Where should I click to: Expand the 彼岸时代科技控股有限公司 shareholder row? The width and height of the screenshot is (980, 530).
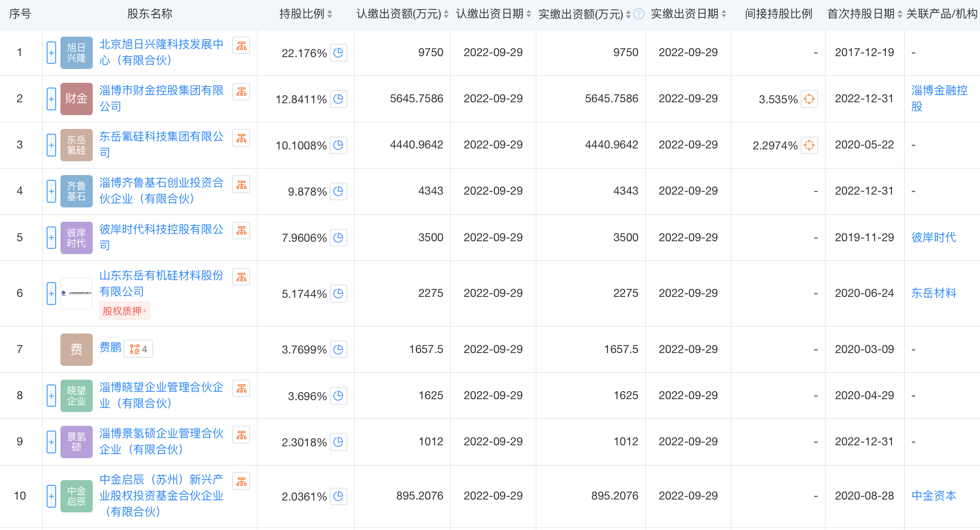(x=51, y=237)
